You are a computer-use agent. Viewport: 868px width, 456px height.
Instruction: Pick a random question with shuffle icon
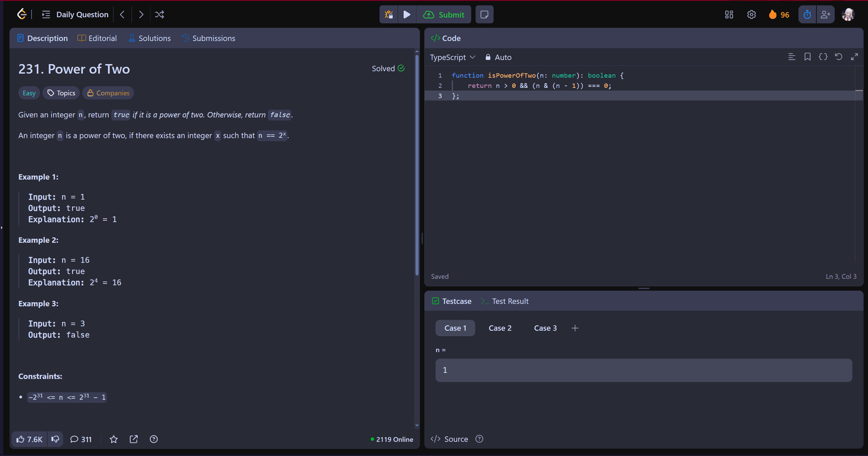pos(159,14)
